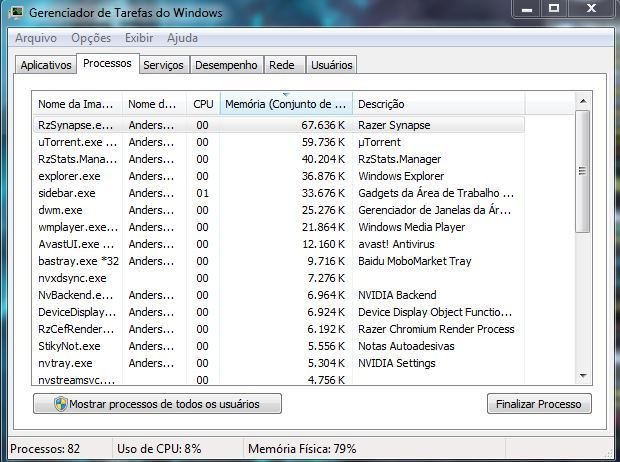Open the Desempenho tab
This screenshot has width=620, height=462.
226,65
